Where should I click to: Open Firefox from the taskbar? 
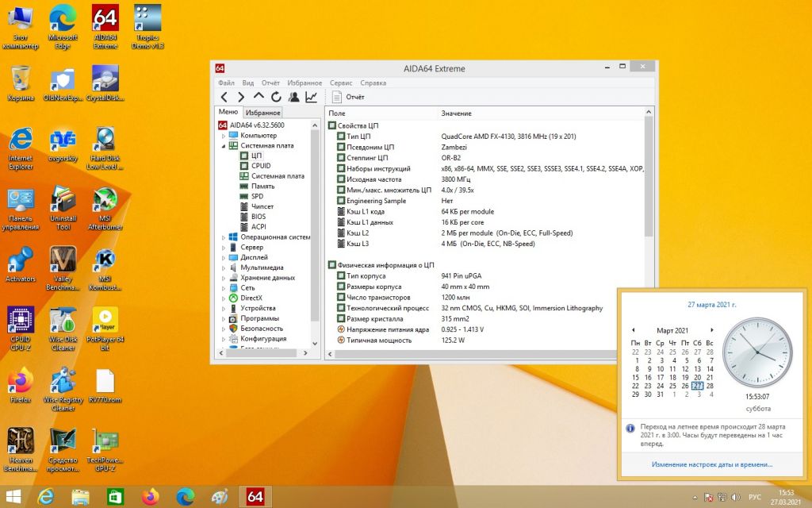click(x=151, y=497)
